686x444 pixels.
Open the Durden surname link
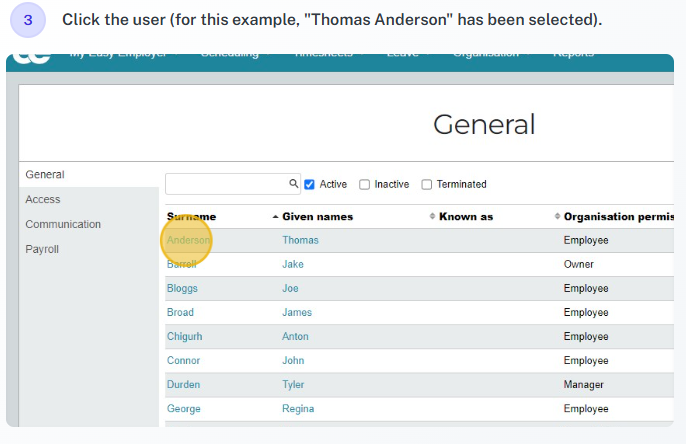pyautogui.click(x=183, y=385)
